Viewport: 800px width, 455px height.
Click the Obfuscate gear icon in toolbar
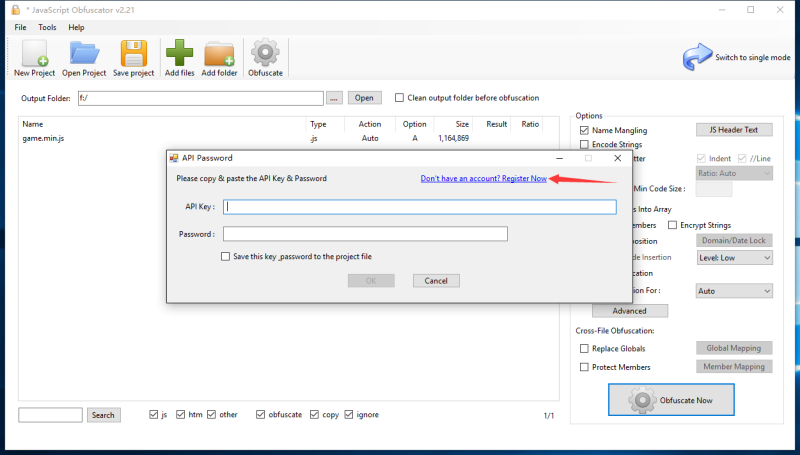[x=265, y=53]
